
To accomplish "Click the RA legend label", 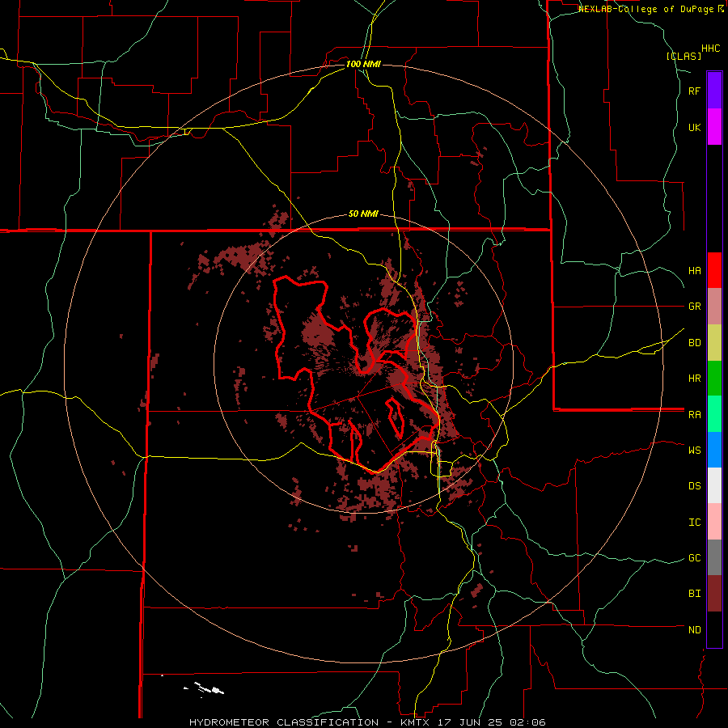I will coord(694,415).
